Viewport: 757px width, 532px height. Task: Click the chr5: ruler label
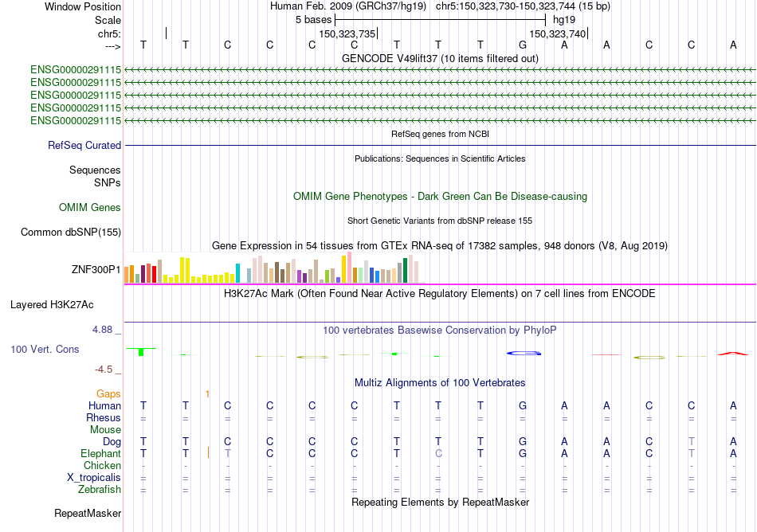coord(109,33)
